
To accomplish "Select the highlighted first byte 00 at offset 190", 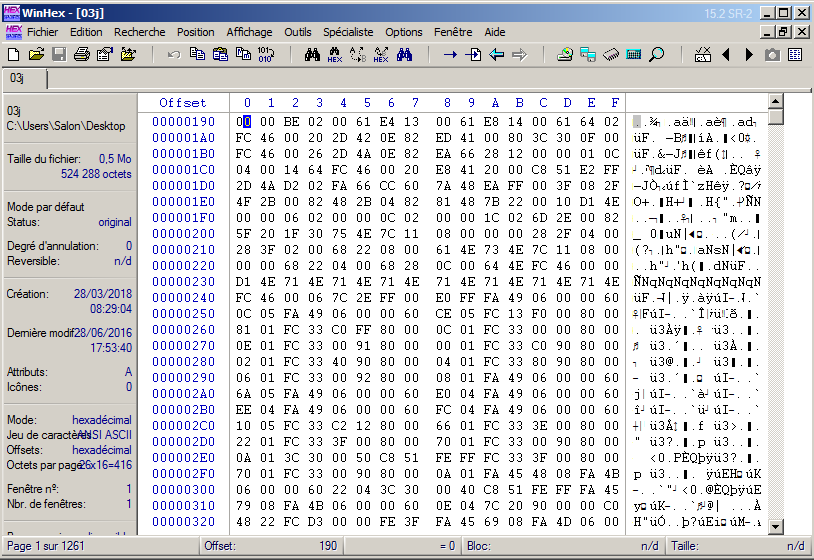I will (243, 122).
